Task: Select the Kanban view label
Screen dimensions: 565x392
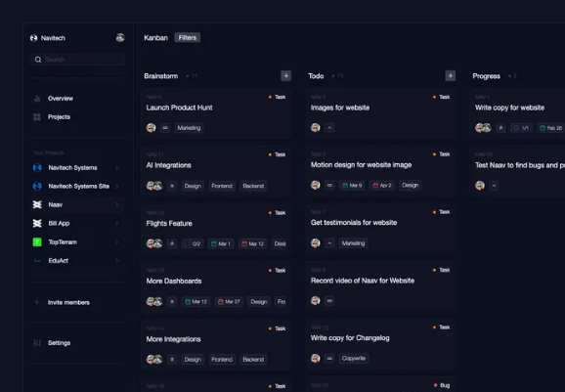Action: 155,38
